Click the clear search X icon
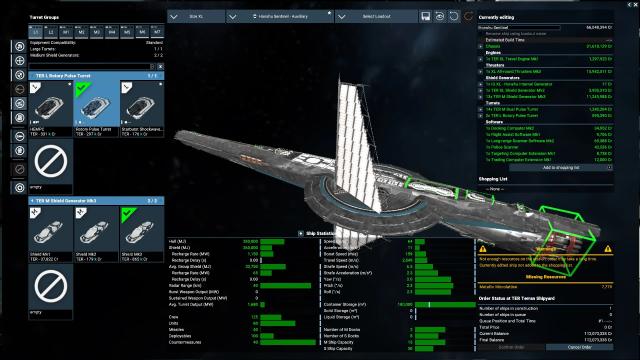The image size is (640, 360). 160,66
